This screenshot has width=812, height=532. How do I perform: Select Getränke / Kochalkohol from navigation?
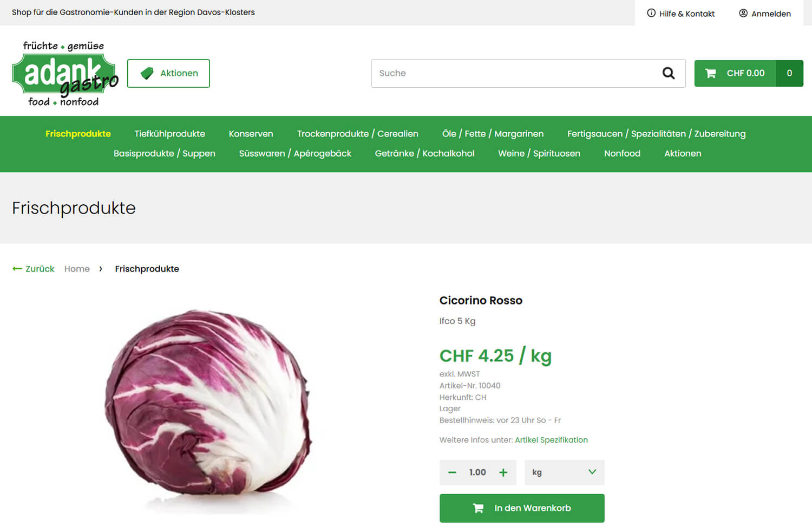point(424,153)
